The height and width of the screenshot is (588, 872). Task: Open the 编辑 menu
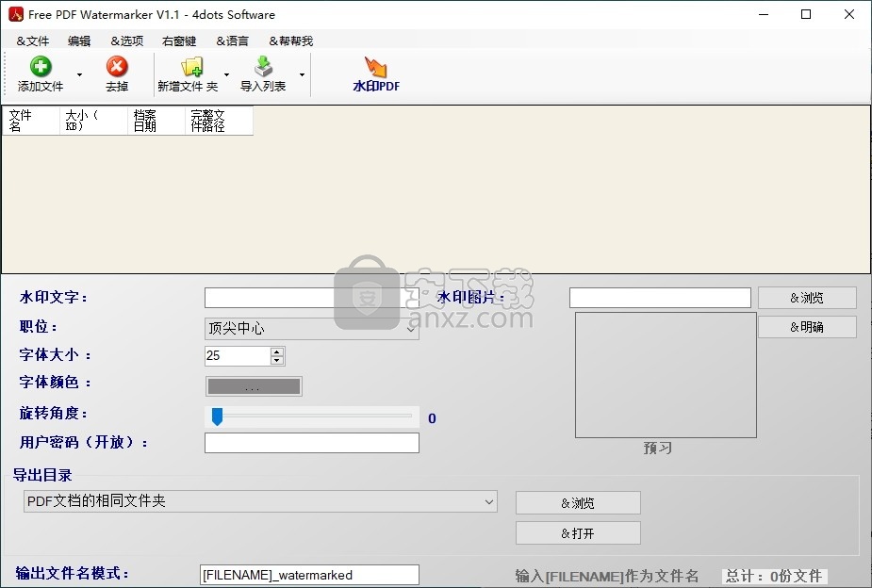pos(79,41)
